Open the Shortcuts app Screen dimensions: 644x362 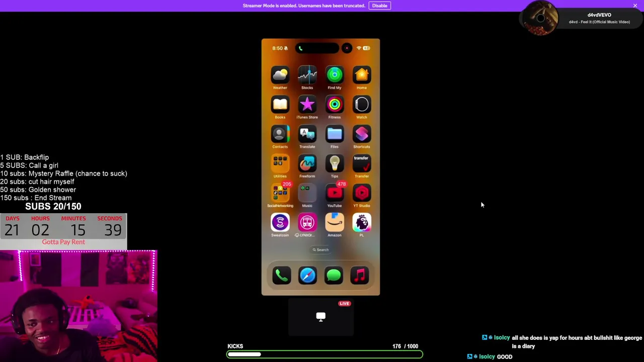(x=362, y=134)
